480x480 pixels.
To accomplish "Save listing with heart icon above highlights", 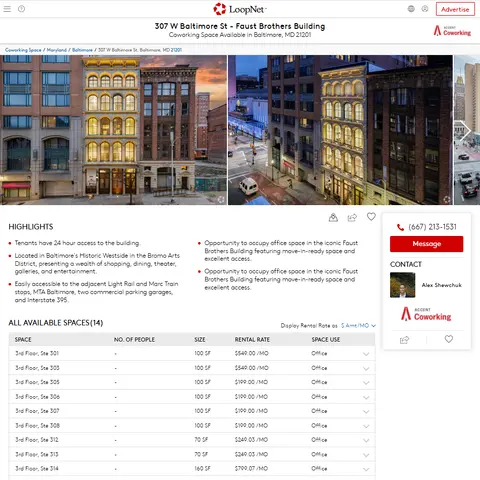I will tap(371, 217).
